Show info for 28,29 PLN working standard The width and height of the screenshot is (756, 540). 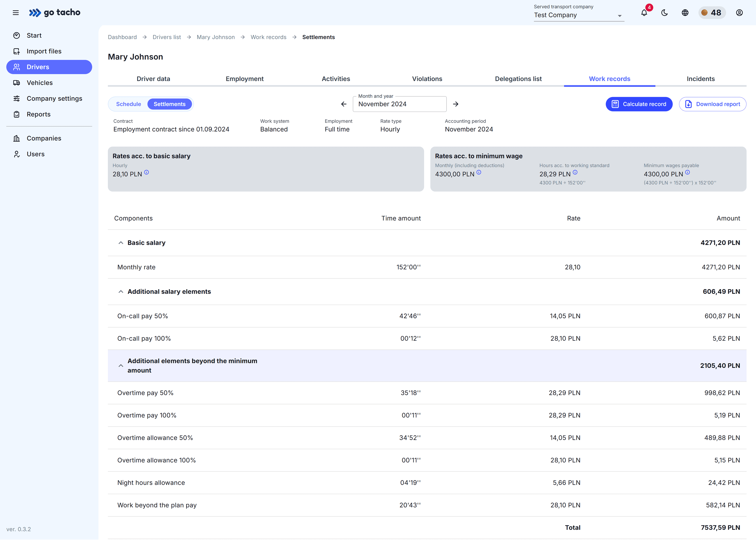575,172
